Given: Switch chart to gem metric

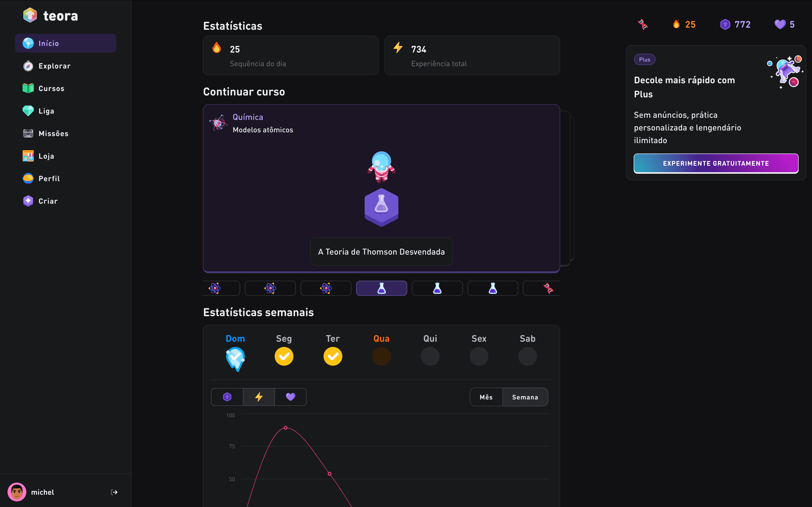Looking at the screenshot, I should point(227,397).
